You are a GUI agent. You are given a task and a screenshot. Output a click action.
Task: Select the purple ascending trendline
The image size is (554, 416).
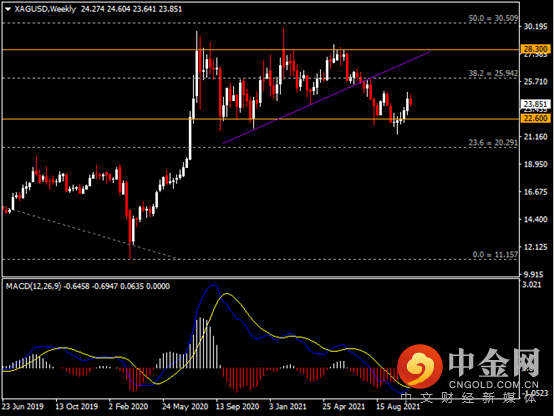click(x=327, y=98)
